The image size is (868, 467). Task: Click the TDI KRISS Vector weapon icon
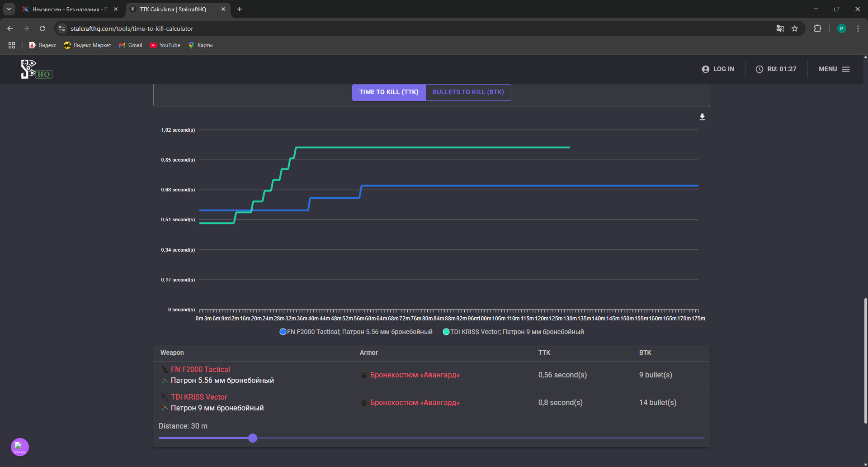click(165, 397)
